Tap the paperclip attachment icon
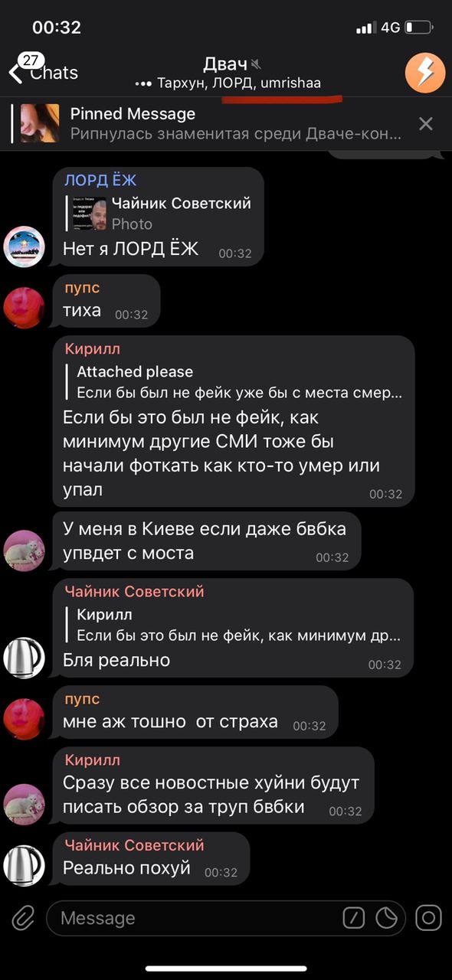452x980 pixels. click(x=23, y=917)
